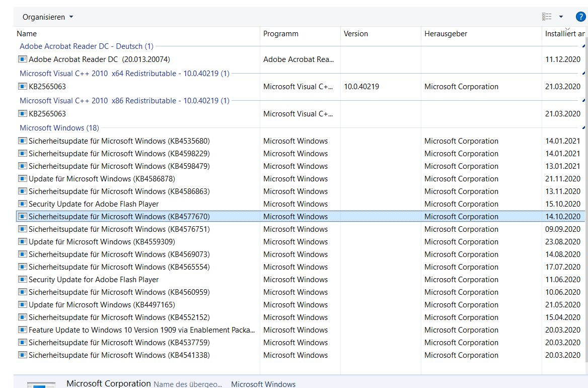588x388 pixels.
Task: Open the blue help question mark
Action: [580, 17]
